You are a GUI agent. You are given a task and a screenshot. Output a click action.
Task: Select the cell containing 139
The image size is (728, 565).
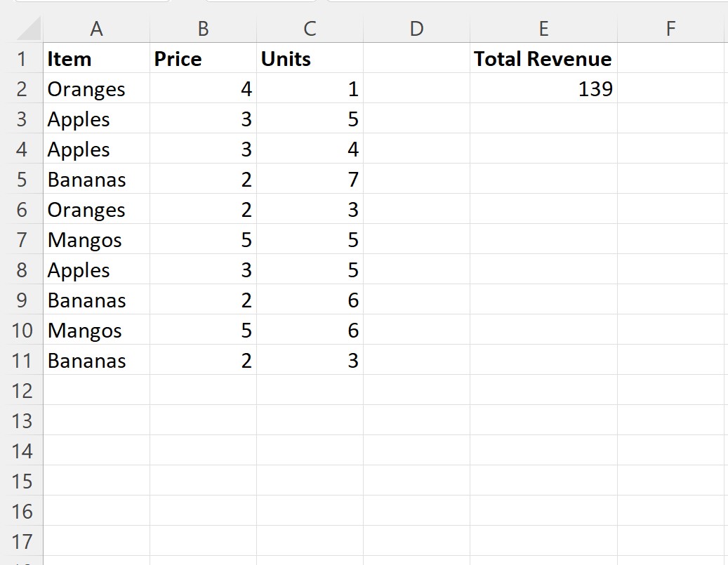[543, 88]
